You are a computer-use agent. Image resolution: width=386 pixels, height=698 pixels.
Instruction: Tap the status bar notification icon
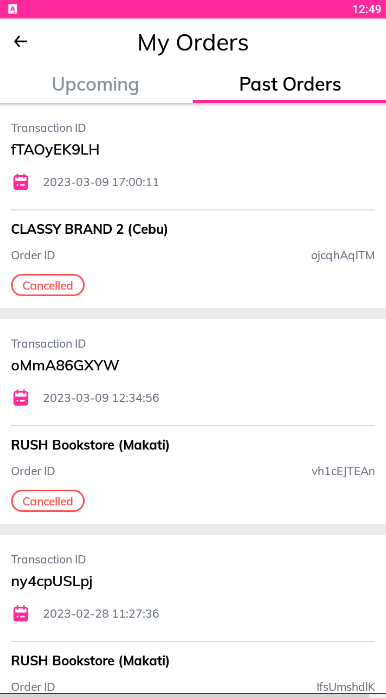[x=12, y=9]
